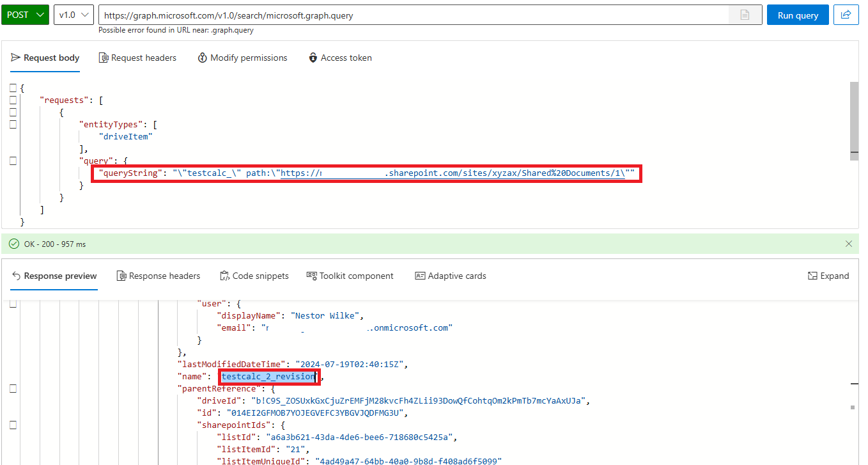Open the POST HTTP method dropdown

[25, 15]
